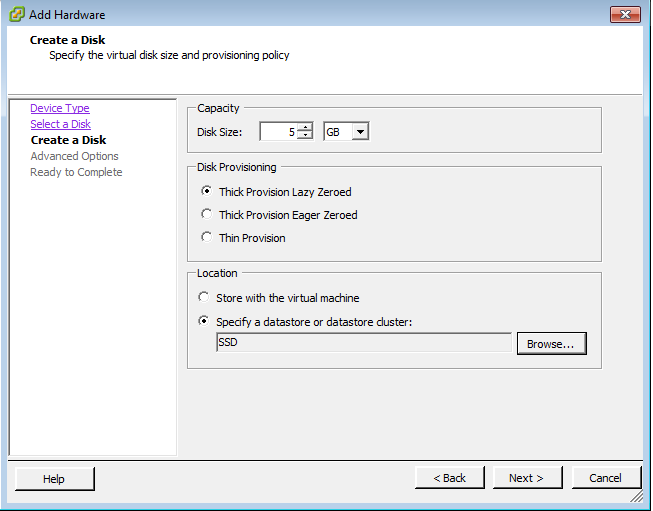This screenshot has width=653, height=511.
Task: Go to the Device Type step
Action: pyautogui.click(x=60, y=108)
